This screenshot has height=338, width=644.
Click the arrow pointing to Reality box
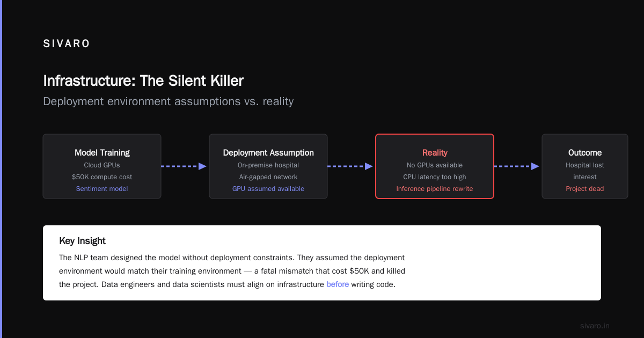(x=350, y=166)
